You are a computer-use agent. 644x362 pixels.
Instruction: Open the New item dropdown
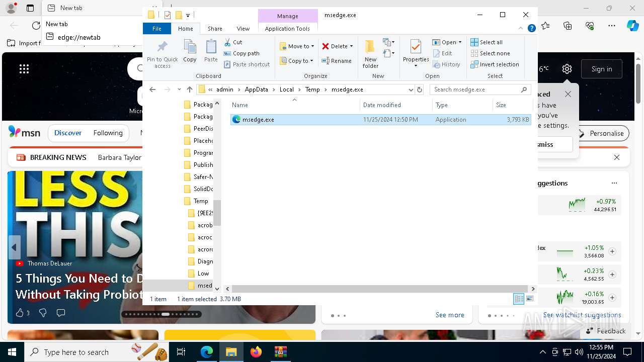tap(388, 42)
